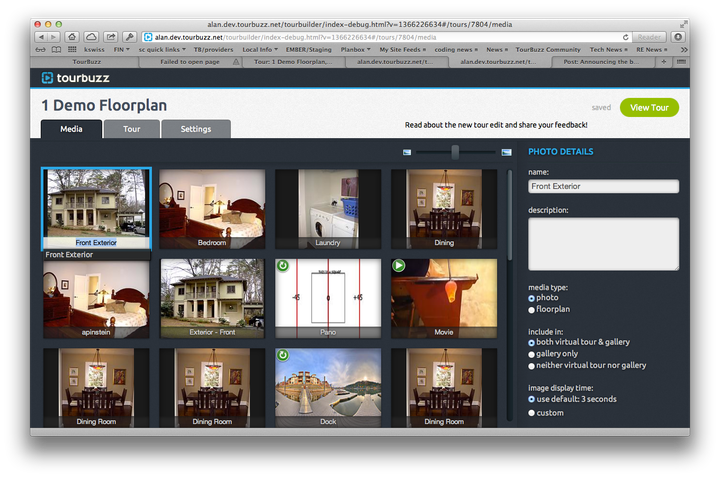Image resolution: width=720 pixels, height=478 pixels.
Task: Click into the description text area
Action: 603,244
